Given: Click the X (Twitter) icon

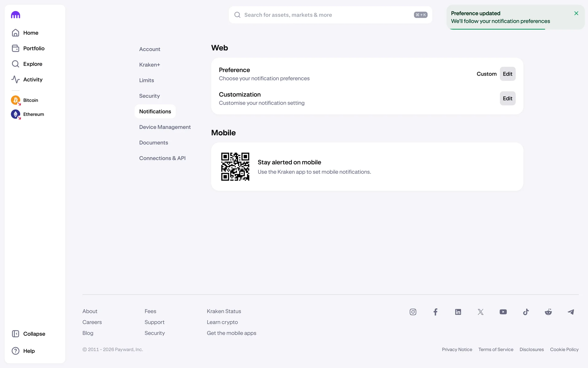Looking at the screenshot, I should (x=481, y=312).
